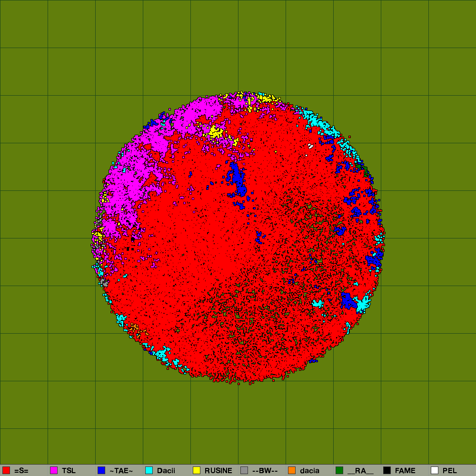Screen dimensions: 476x476
Task: Select the __RA__ legend label
Action: click(x=361, y=471)
